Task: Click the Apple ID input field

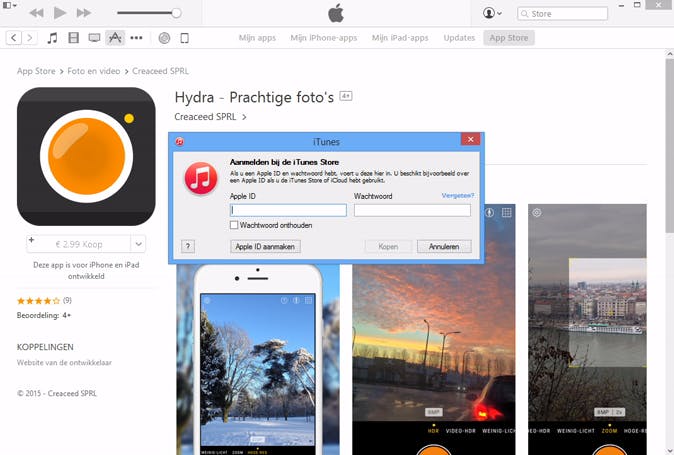Action: pyautogui.click(x=288, y=210)
